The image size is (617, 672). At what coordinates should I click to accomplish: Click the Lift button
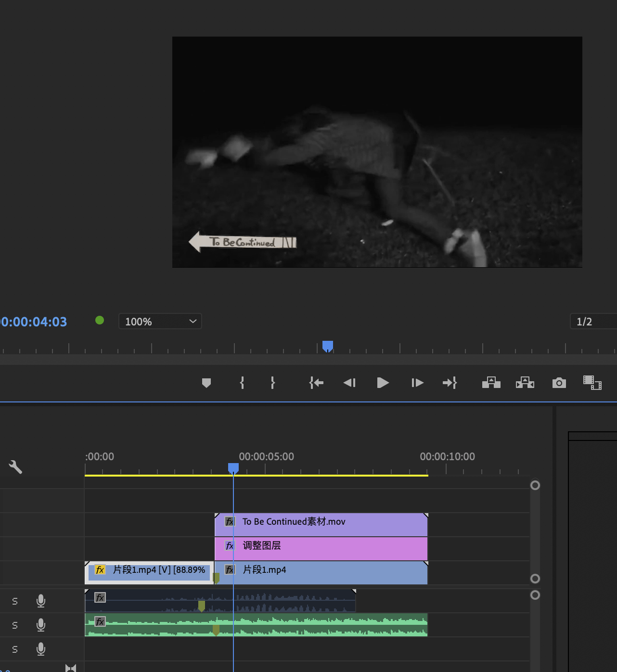[491, 383]
